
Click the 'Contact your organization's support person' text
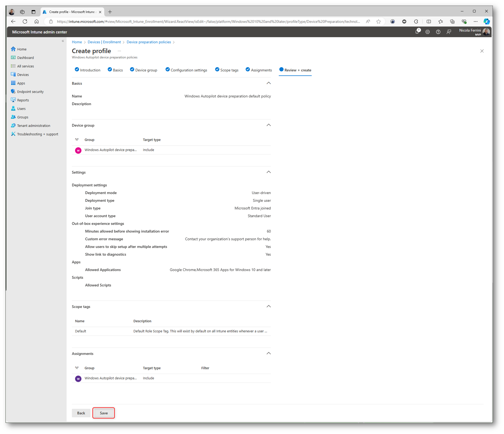pyautogui.click(x=228, y=239)
